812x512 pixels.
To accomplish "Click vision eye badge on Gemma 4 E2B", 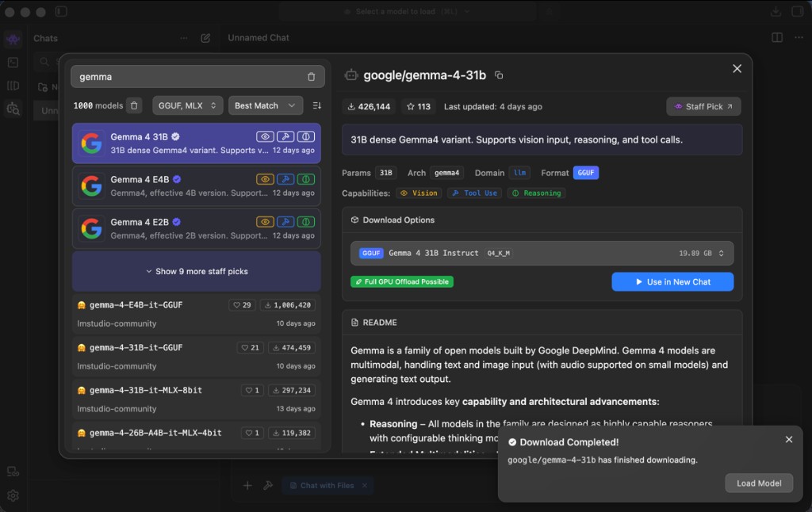I will click(x=265, y=222).
